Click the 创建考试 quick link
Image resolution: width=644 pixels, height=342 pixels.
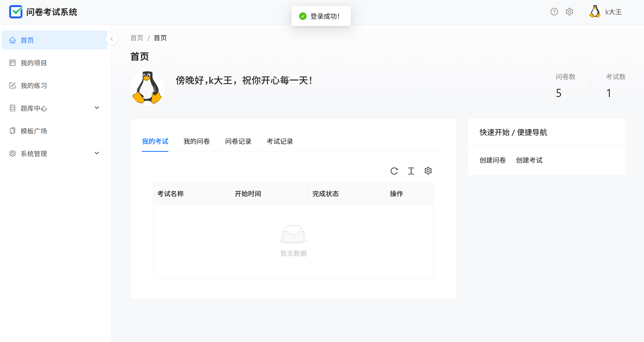pos(529,160)
